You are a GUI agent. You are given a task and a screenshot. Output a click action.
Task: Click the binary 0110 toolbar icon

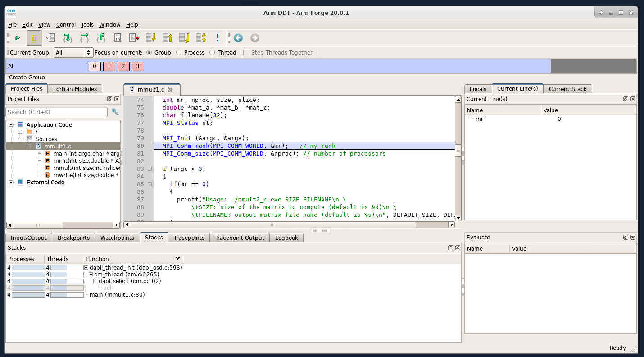click(x=118, y=38)
